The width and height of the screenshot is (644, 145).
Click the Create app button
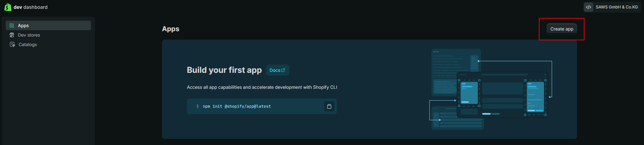tap(562, 29)
